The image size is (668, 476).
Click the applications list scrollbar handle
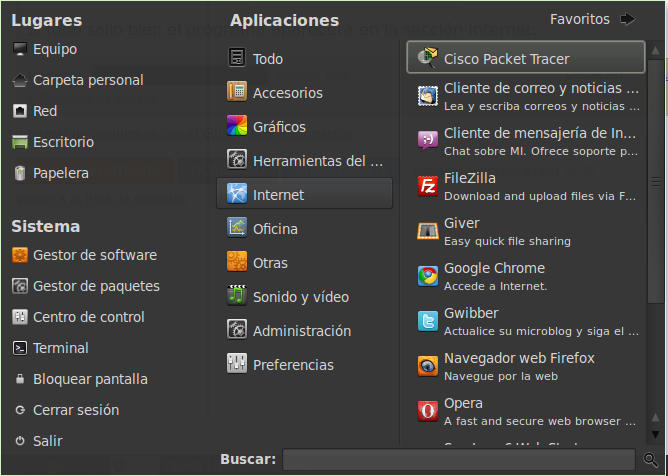(x=655, y=182)
